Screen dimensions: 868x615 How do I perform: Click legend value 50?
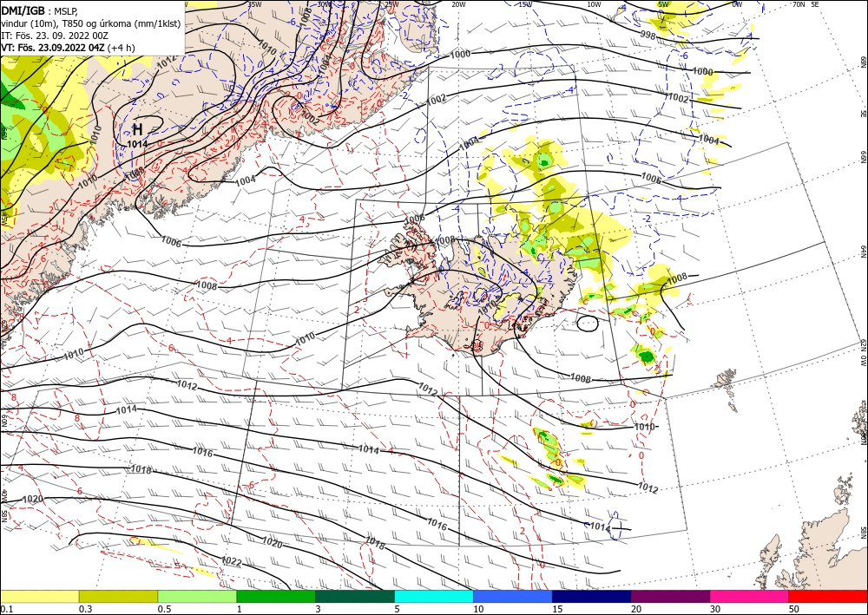pyautogui.click(x=794, y=609)
